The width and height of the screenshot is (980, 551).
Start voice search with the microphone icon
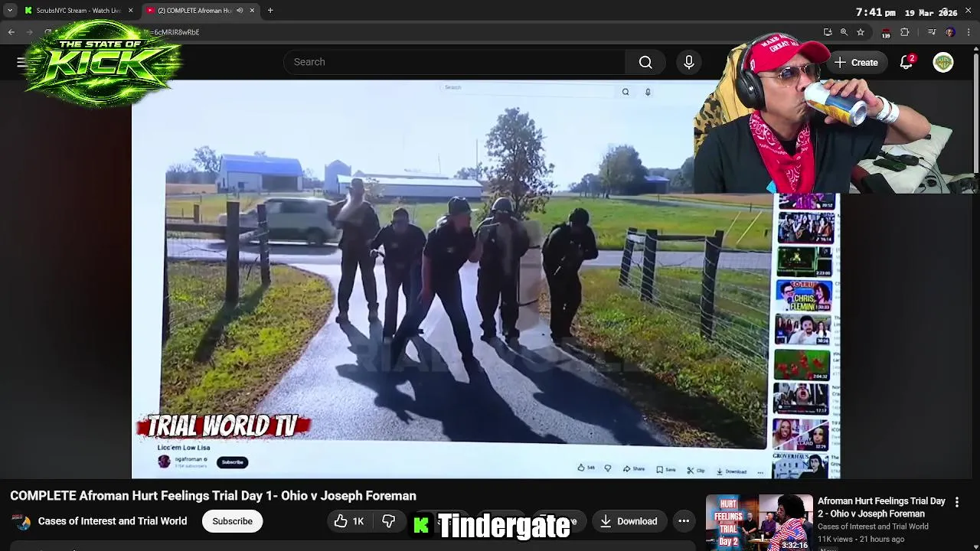click(689, 62)
